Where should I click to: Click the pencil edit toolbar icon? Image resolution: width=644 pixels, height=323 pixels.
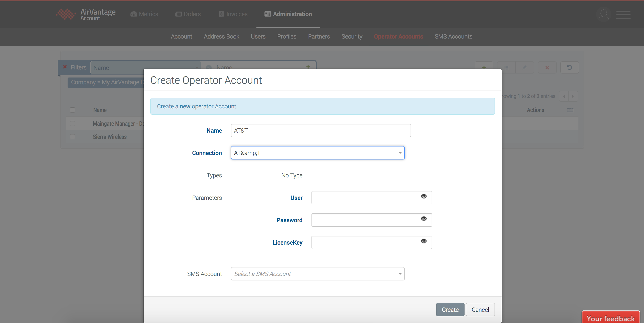[x=525, y=68]
